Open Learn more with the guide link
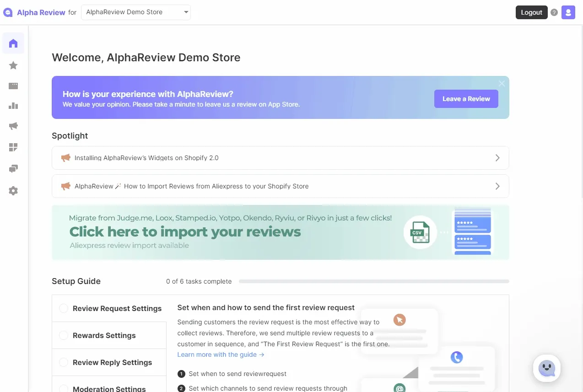 (221, 354)
